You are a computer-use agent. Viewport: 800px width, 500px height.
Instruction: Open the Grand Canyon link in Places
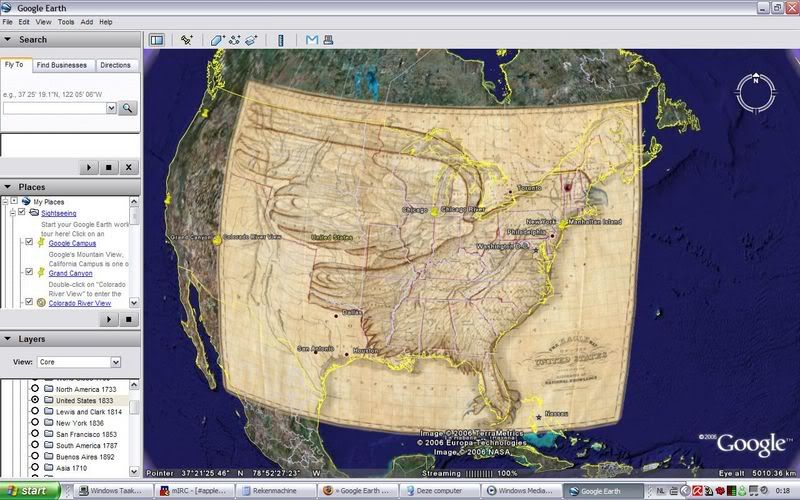[70, 273]
